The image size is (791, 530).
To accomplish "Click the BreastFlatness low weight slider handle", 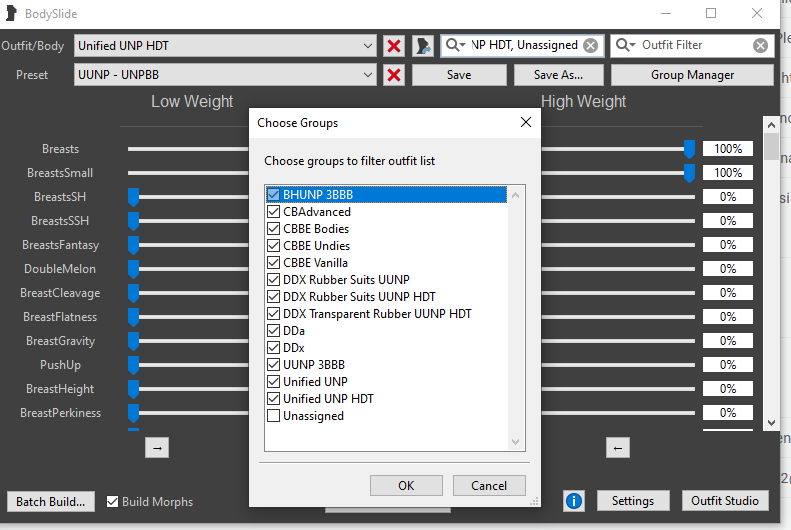I will (133, 317).
